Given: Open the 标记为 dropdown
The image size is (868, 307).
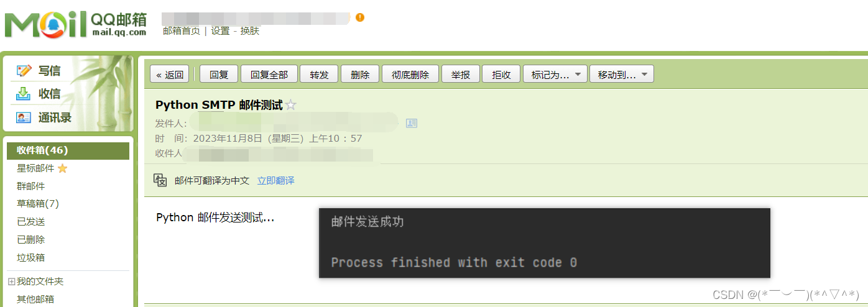Looking at the screenshot, I should pyautogui.click(x=555, y=75).
